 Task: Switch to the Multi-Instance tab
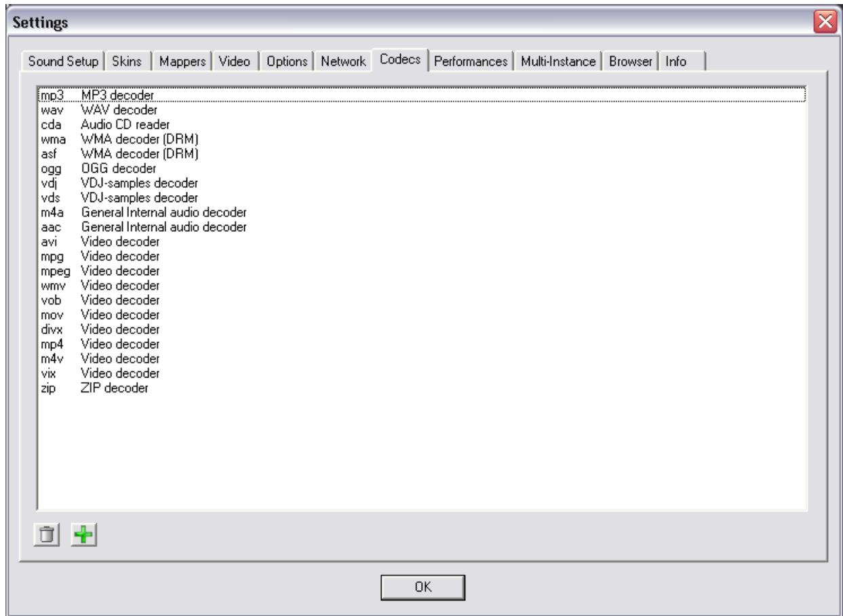558,61
